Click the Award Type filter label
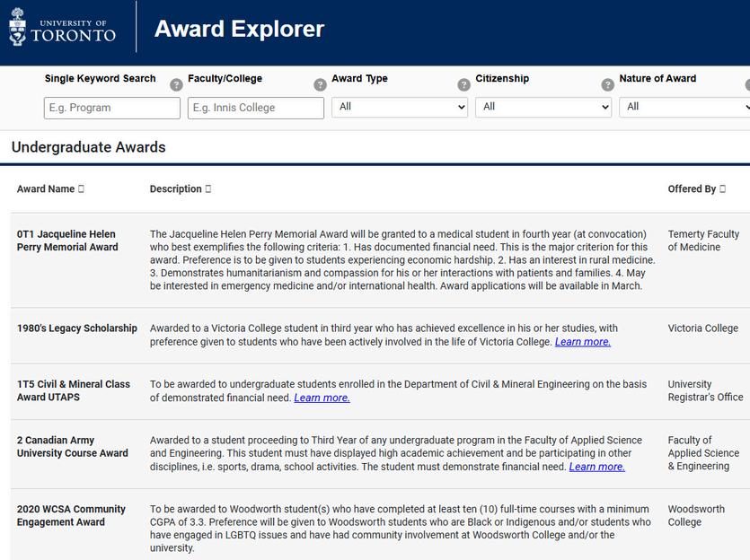The width and height of the screenshot is (750, 560). [x=359, y=78]
